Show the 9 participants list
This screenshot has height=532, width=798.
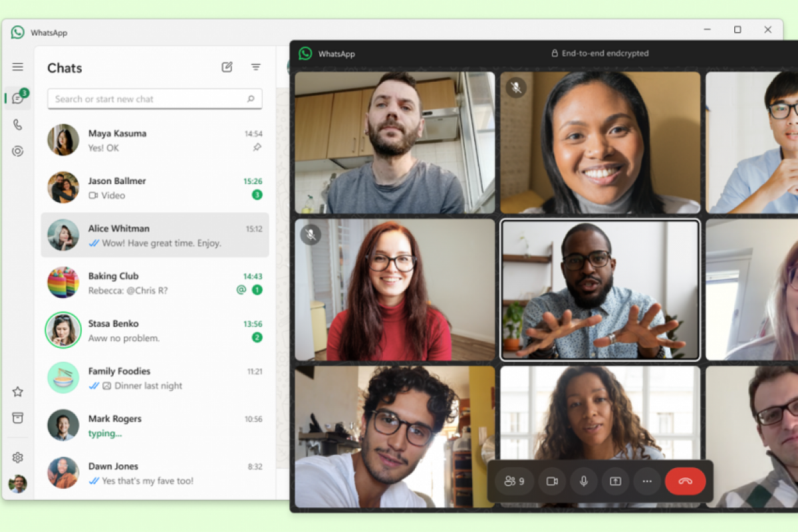(515, 481)
